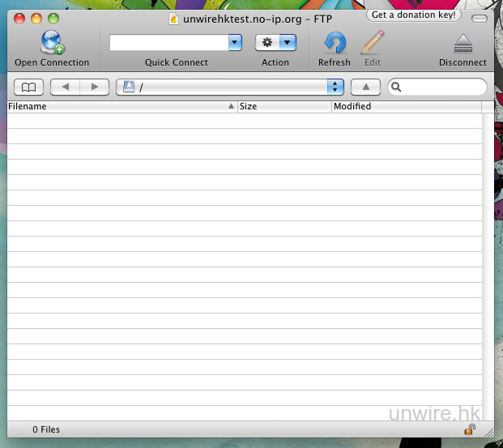Click the Edit pencil icon

pyautogui.click(x=373, y=42)
